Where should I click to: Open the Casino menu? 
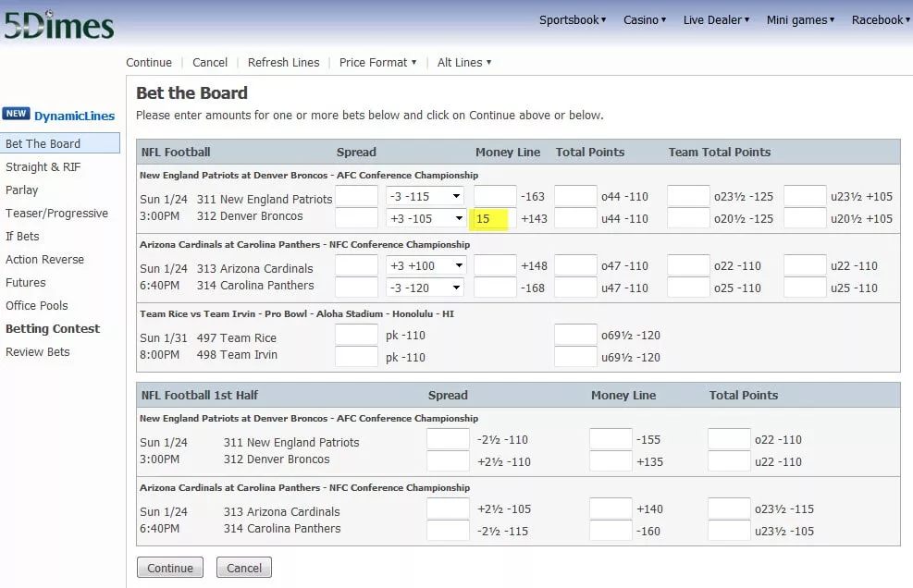click(645, 19)
